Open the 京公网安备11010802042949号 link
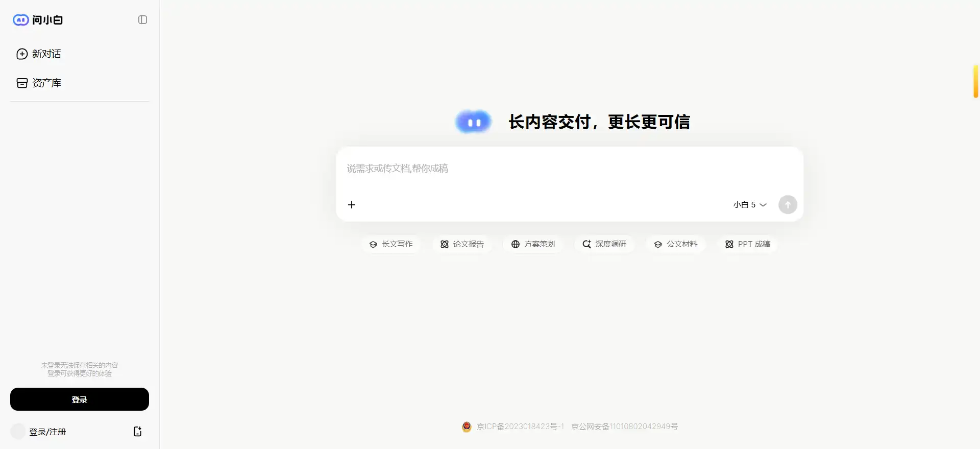Image resolution: width=980 pixels, height=449 pixels. point(624,427)
